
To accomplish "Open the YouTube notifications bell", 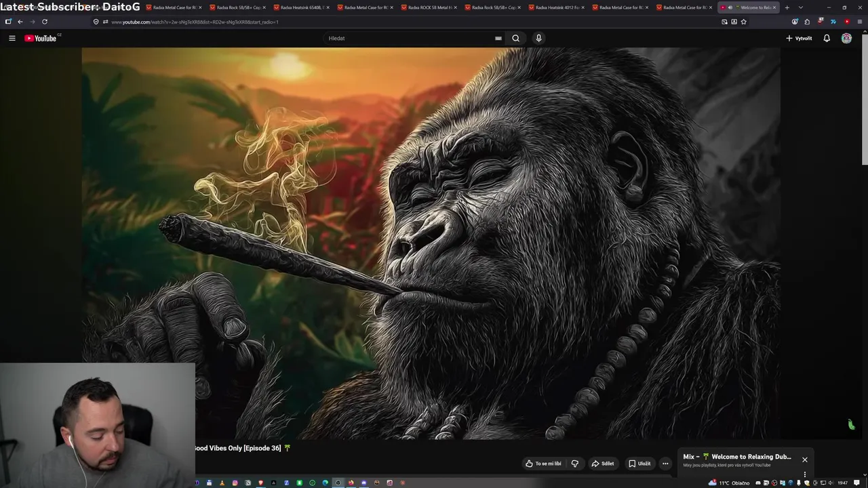I will point(827,38).
